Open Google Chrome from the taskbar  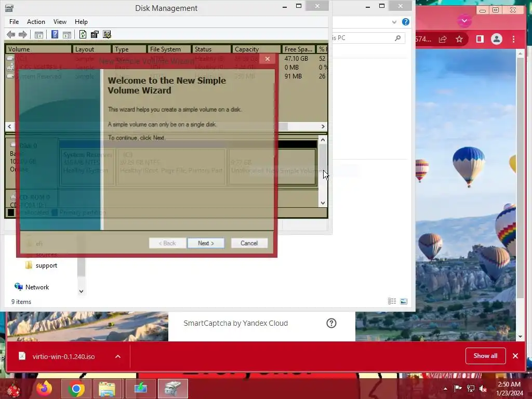pos(76,389)
